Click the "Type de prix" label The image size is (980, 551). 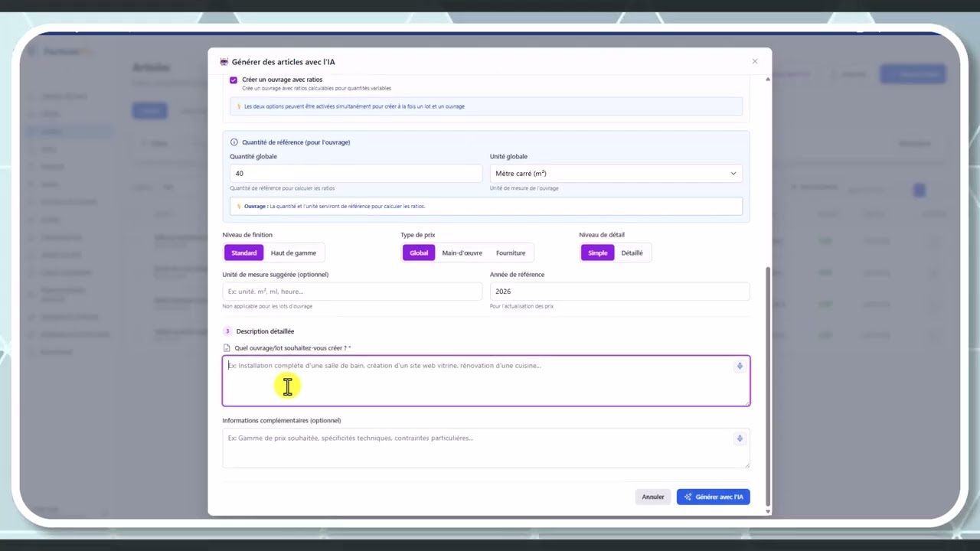[418, 235]
